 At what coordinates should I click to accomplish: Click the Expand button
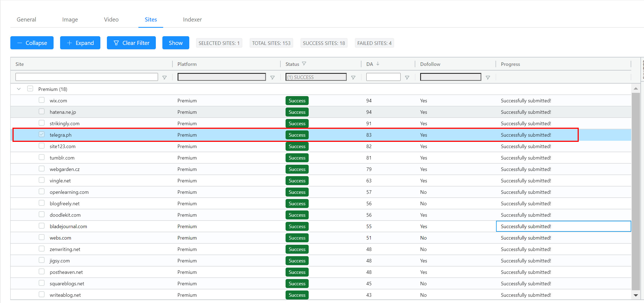pyautogui.click(x=80, y=43)
